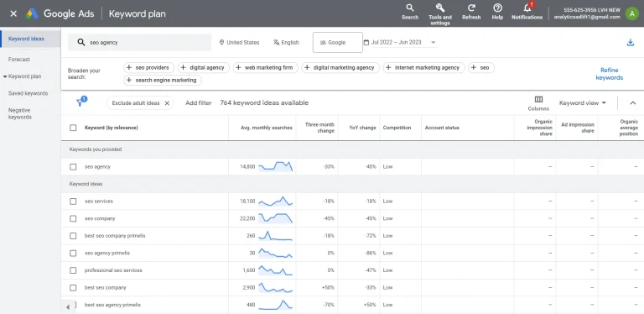Click keyword 'best seo agency primelis'

pos(112,305)
